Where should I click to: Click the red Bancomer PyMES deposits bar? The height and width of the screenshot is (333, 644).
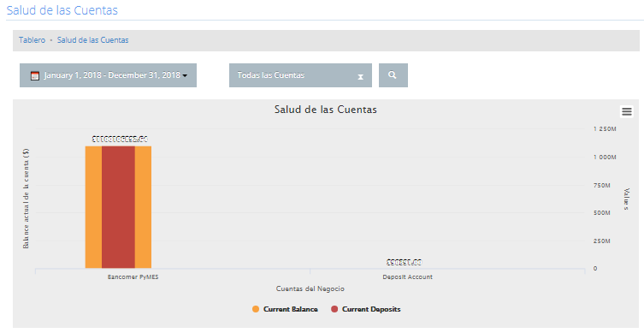[x=118, y=207]
